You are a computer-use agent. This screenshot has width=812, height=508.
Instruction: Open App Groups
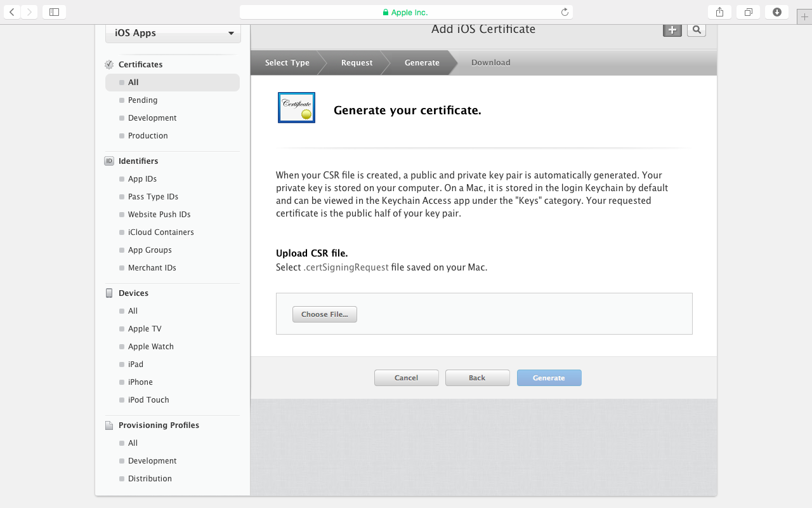150,250
